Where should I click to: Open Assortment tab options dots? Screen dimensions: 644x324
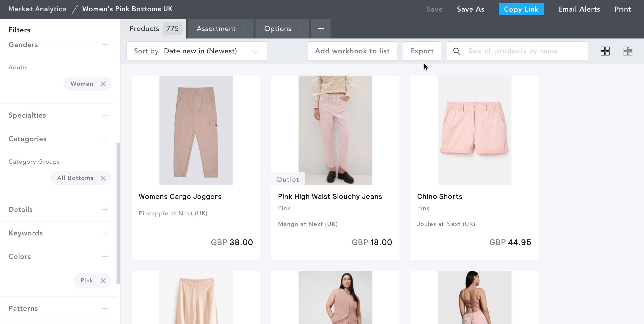click(x=244, y=29)
